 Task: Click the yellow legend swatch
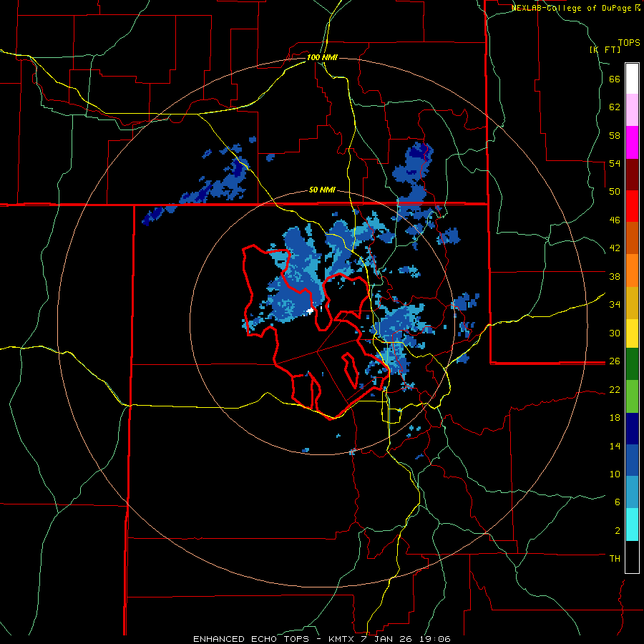point(632,333)
